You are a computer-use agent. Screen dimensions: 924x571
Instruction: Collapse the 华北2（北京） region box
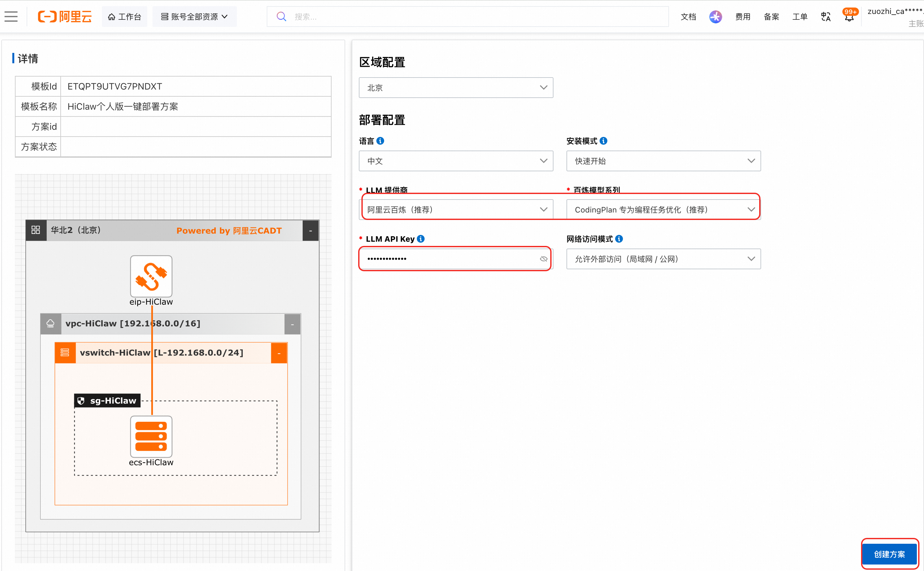(x=310, y=230)
